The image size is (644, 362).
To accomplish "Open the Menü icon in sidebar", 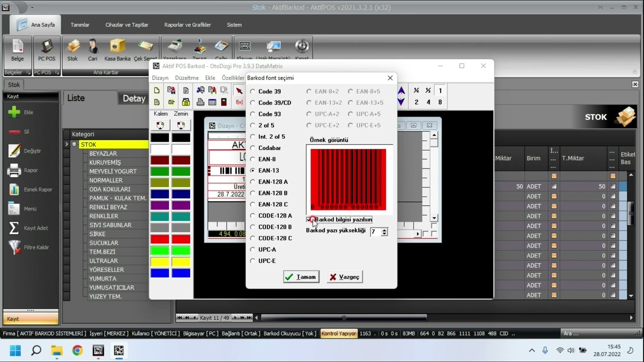I will click(x=14, y=209).
